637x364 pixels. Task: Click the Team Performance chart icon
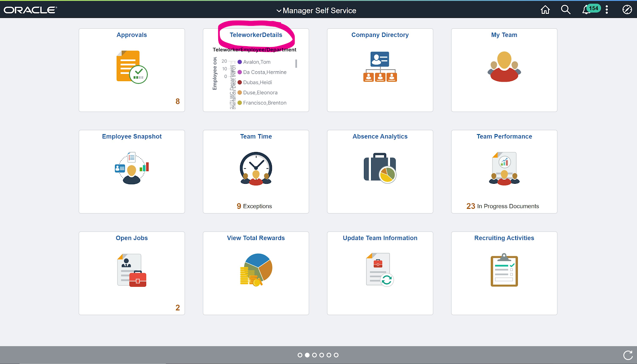point(504,169)
